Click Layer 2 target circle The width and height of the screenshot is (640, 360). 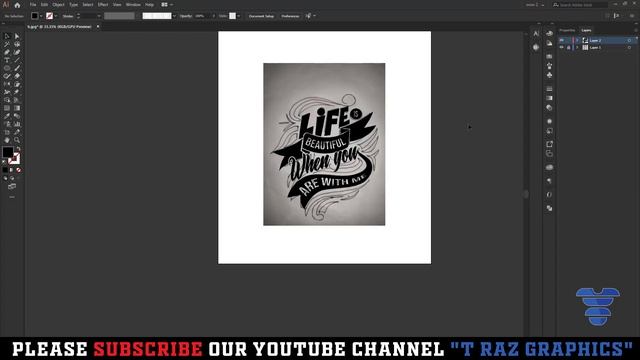point(629,40)
